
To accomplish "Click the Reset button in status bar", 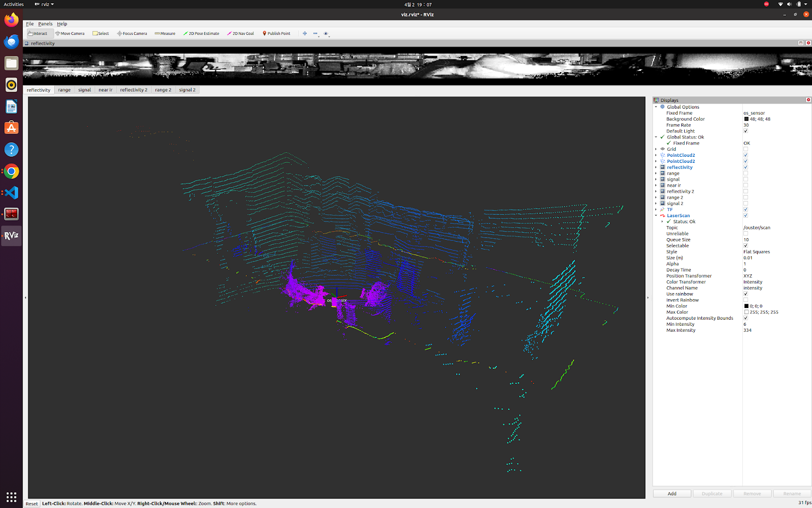I will 32,504.
